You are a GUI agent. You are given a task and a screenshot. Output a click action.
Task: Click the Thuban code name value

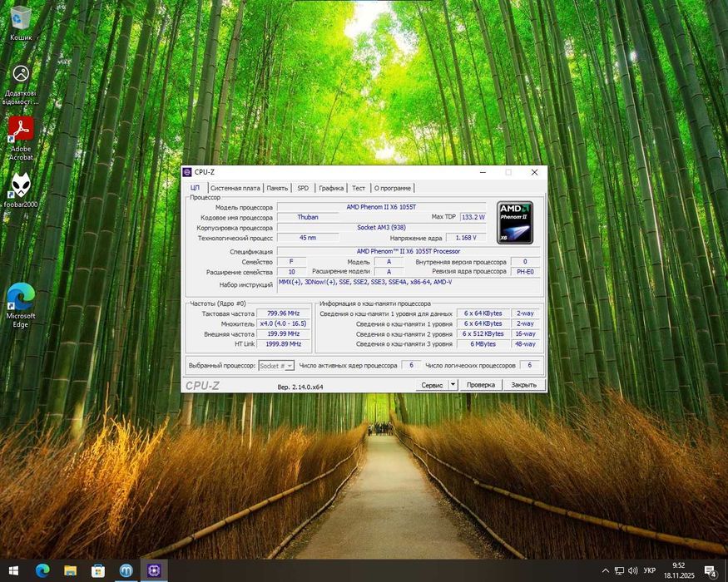(x=308, y=217)
